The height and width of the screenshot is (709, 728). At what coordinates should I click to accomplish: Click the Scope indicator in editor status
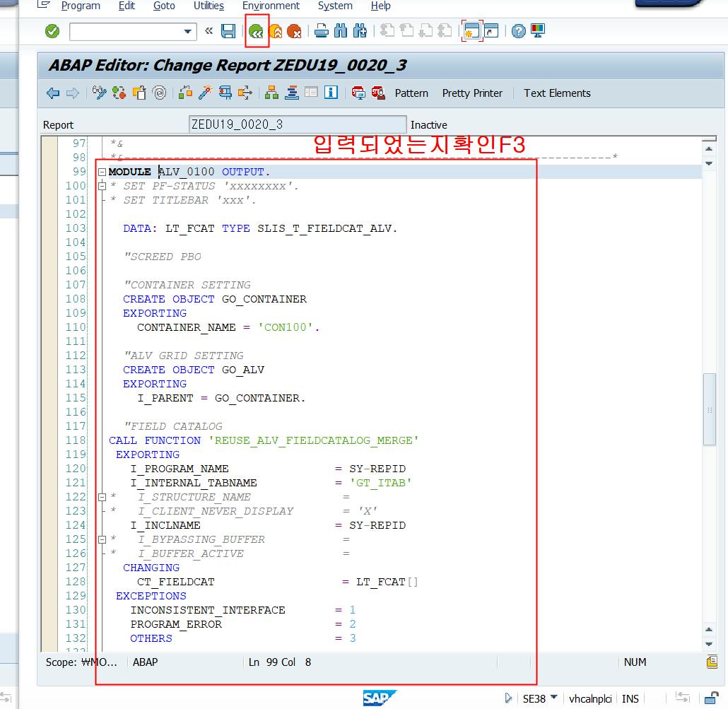click(81, 662)
